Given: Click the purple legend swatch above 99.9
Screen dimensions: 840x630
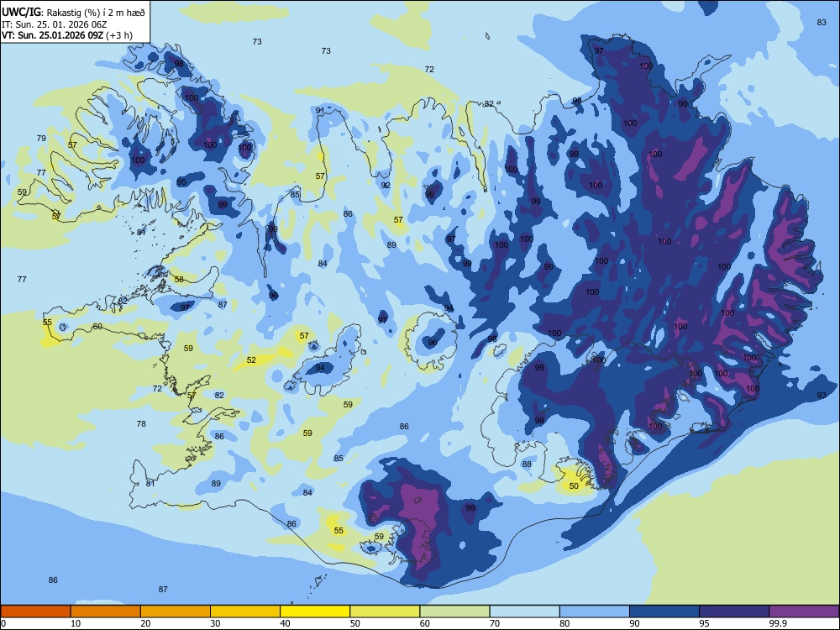Looking at the screenshot, I should (x=804, y=612).
